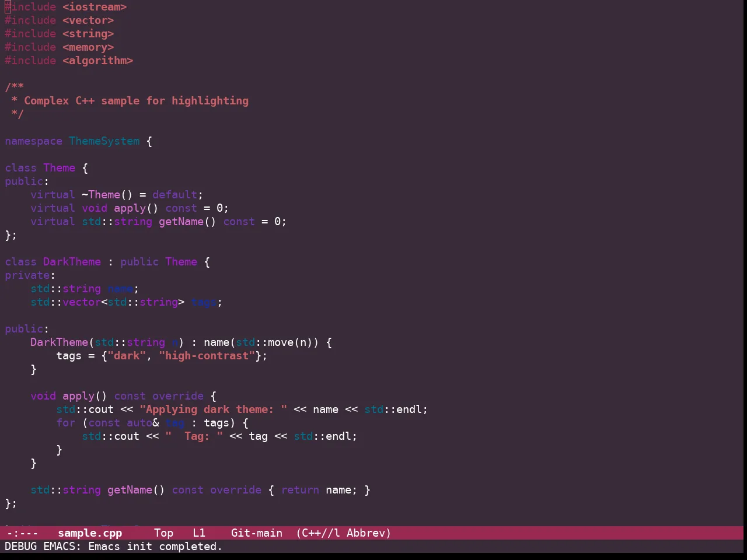Viewport: 747px width, 560px height.
Task: Click the return keyword
Action: 300,490
